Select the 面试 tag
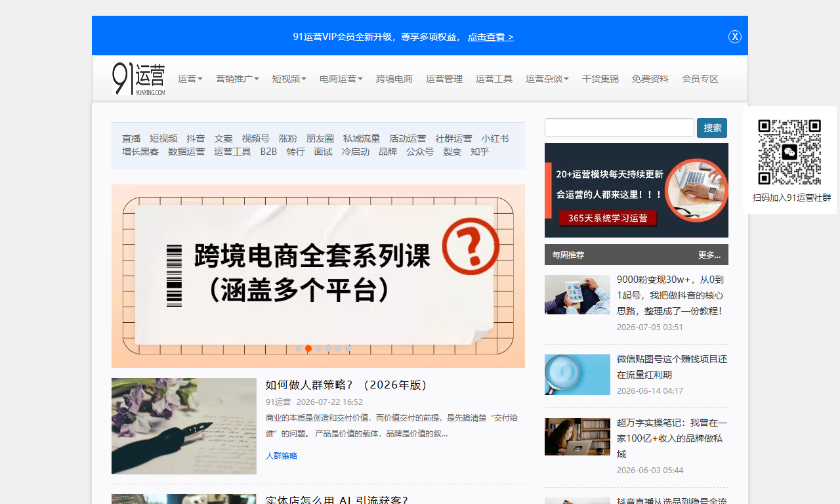Viewport: 840px width, 504px height. (323, 152)
